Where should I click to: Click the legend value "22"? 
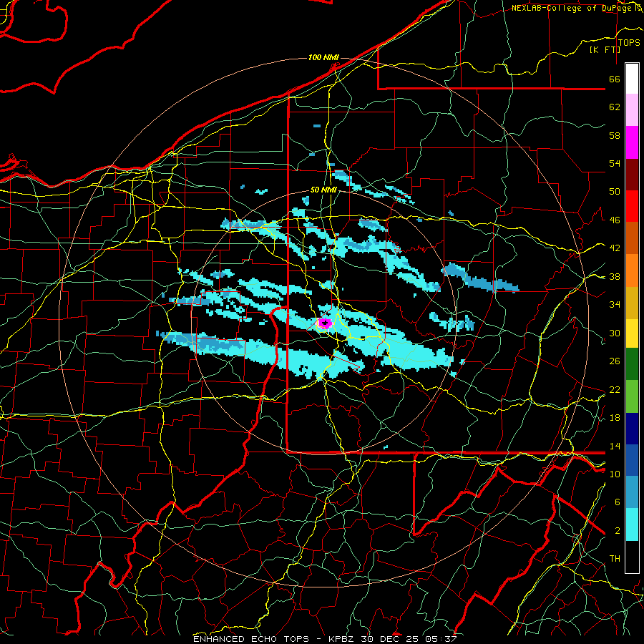pos(615,389)
